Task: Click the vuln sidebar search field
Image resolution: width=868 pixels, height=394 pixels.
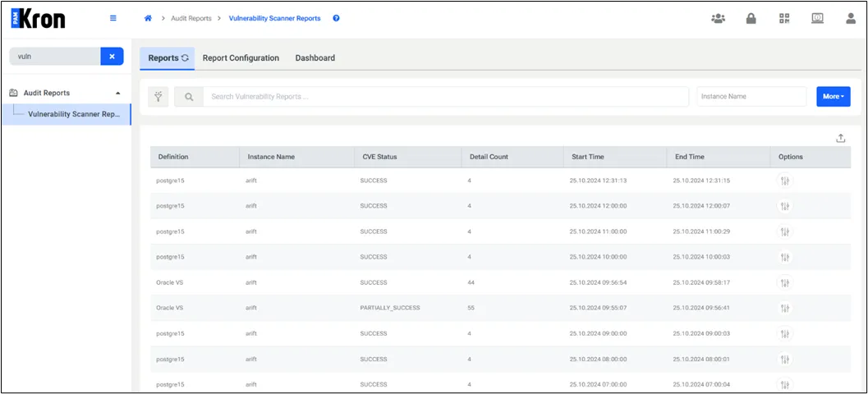Action: click(55, 56)
